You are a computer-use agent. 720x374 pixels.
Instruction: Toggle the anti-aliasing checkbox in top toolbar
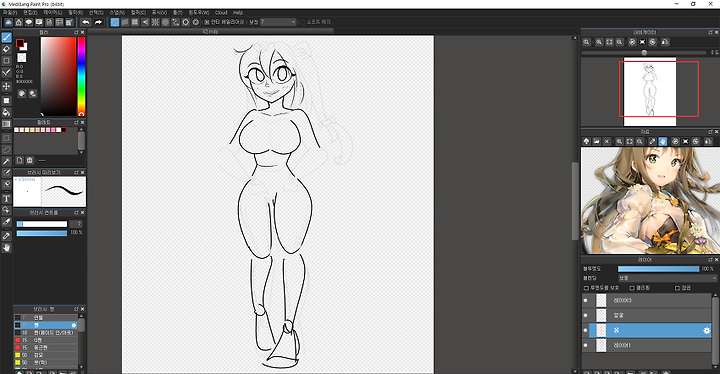(x=207, y=22)
